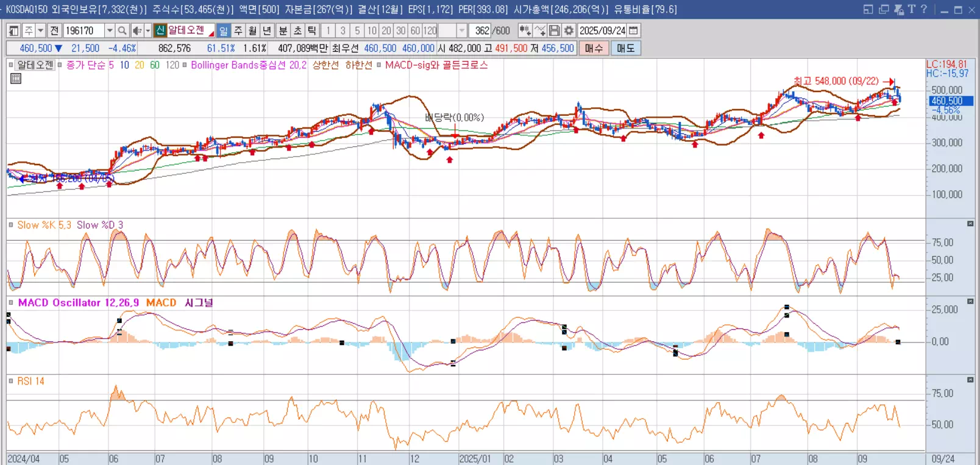Close the Slow stochastic panel
Image resolution: width=980 pixels, height=465 pixels.
pos(970,224)
